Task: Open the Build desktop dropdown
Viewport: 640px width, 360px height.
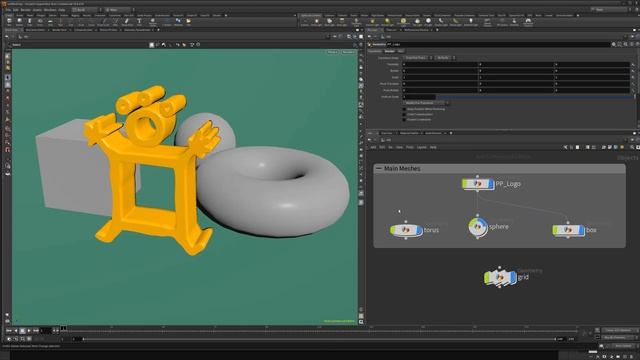Action: 86,9
